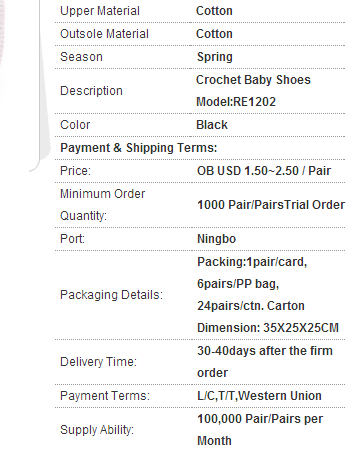
Task: Select the Crochet Baby Shoes description text
Action: (253, 80)
